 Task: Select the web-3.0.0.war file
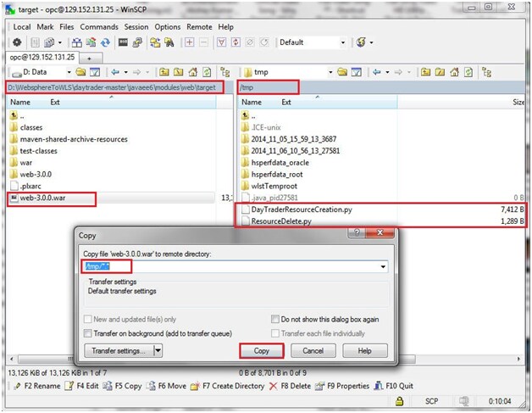click(42, 198)
